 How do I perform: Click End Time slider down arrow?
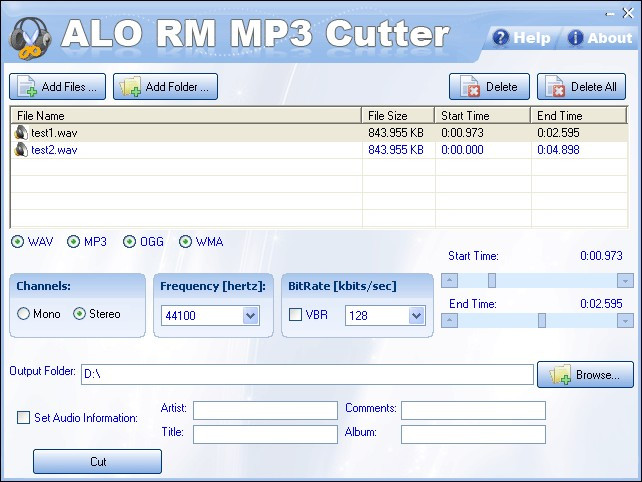tap(625, 320)
